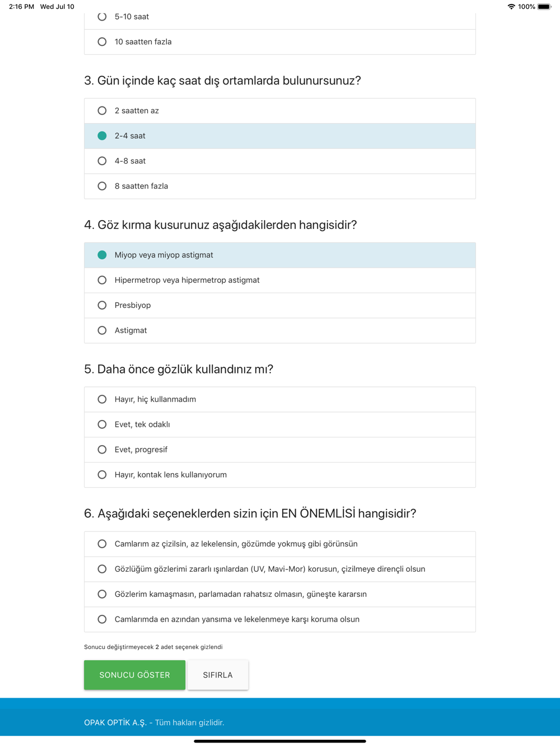Tap the battery icon in status bar
Viewport: 560px width, 747px height.
coord(544,7)
